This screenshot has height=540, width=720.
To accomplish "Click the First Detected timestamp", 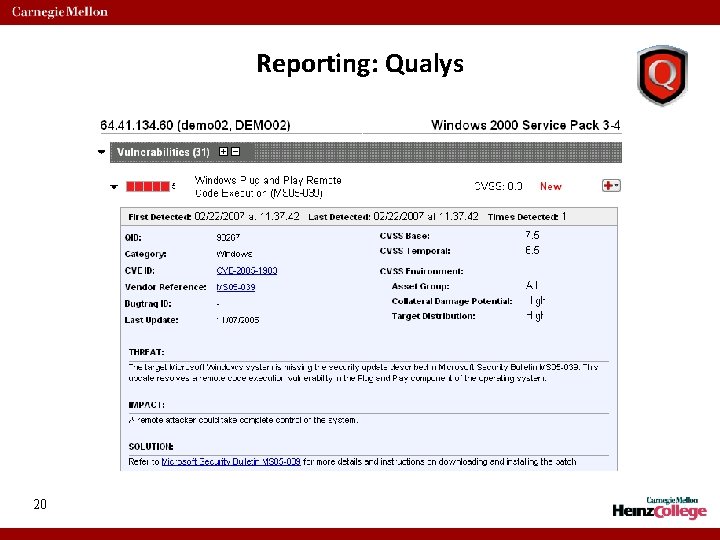I will 247,216.
